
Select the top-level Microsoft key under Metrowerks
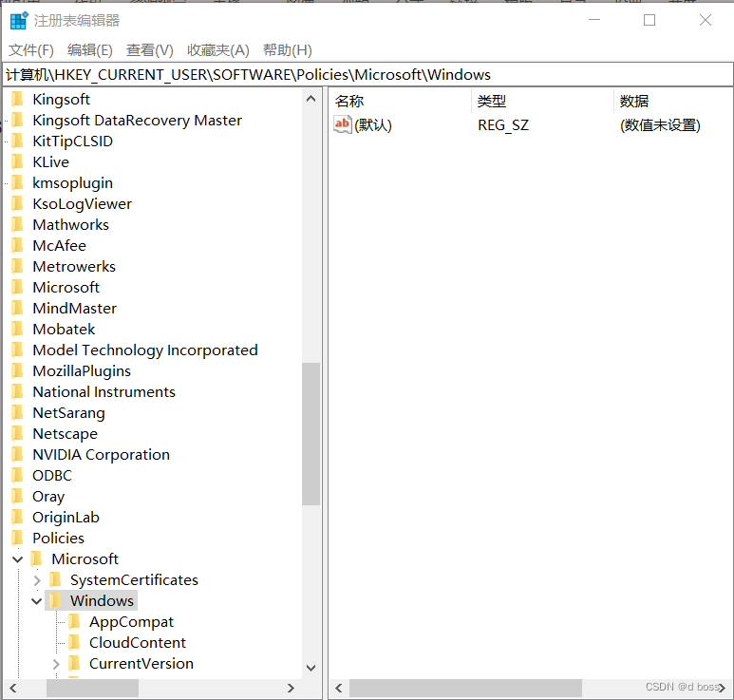click(x=66, y=288)
